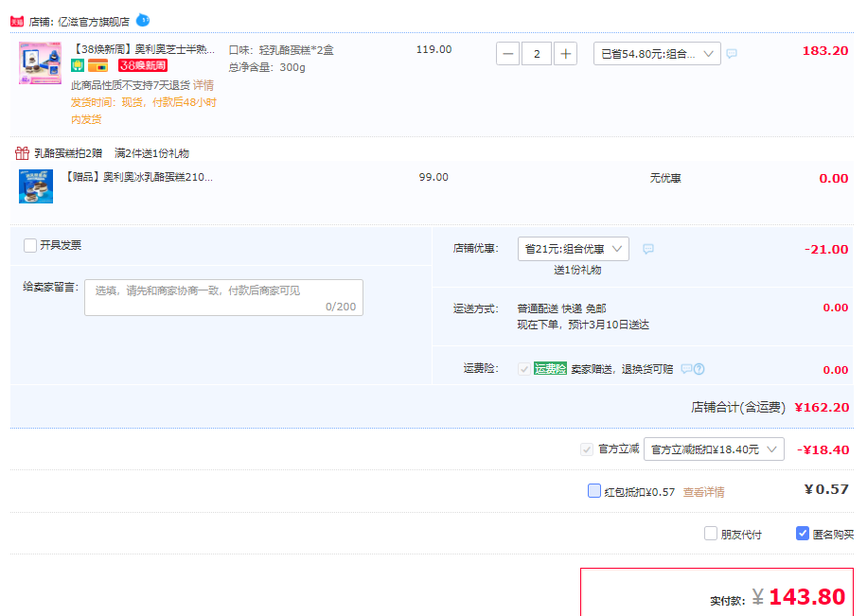Click the 送1份礼物 text under 店铺优惠
Viewport: 867px width, 616px height.
coord(577,270)
